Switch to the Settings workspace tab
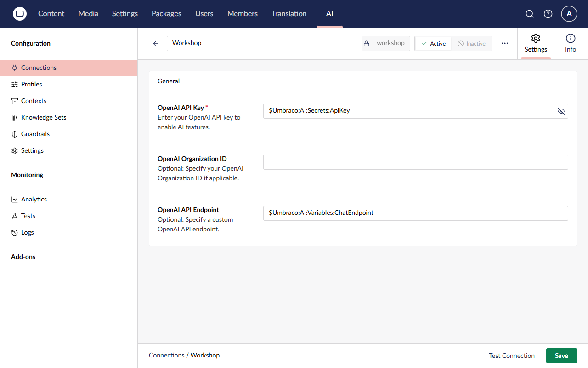 coord(536,43)
